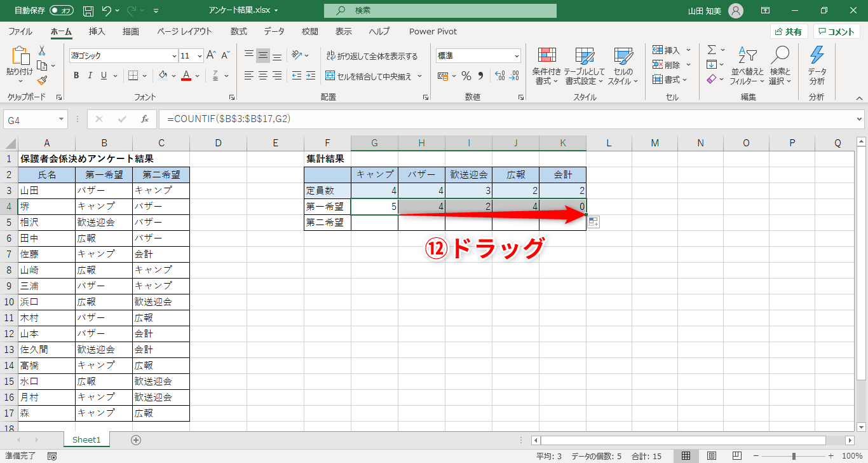Screen dimensions: 868x463
Task: Switch to the データ tab
Action: click(275, 32)
